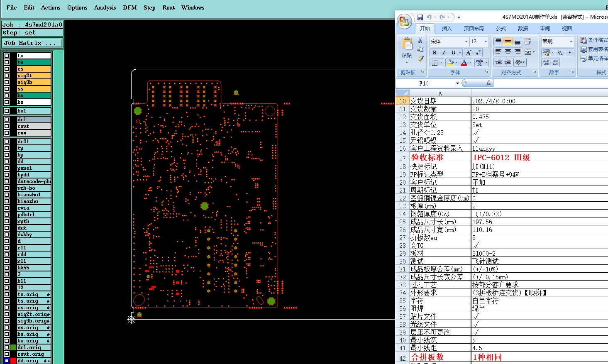The image size is (608, 364).
Task: Expand the Paste options arrow in Excel
Action: point(407,62)
